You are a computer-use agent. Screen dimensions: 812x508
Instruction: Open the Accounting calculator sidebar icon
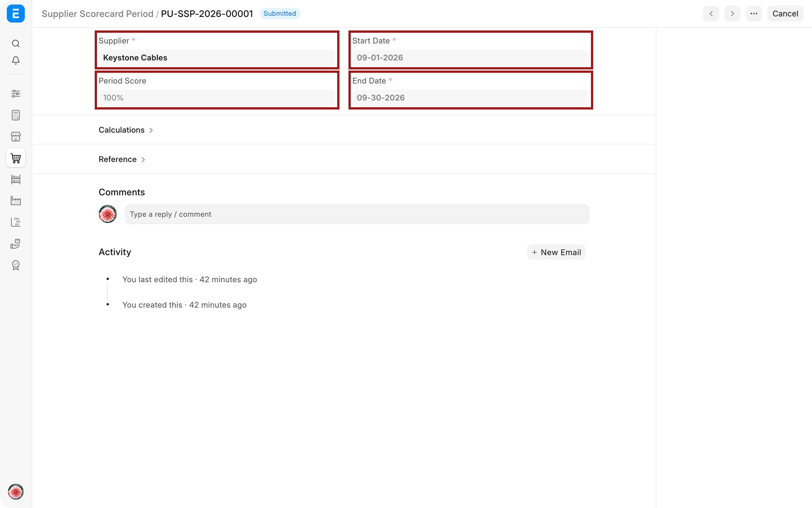click(x=16, y=115)
